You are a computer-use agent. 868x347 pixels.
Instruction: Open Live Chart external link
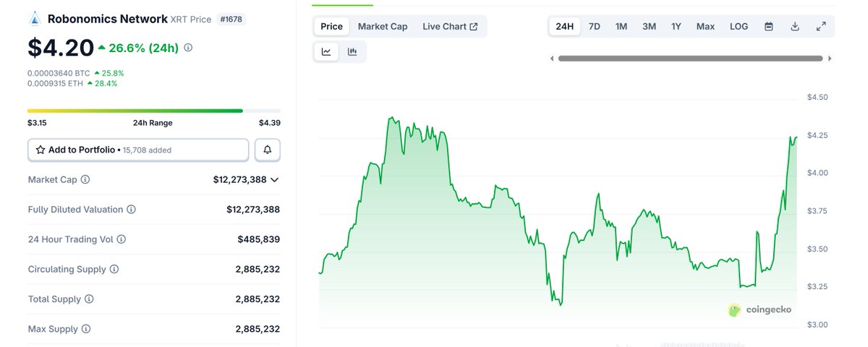pos(450,26)
